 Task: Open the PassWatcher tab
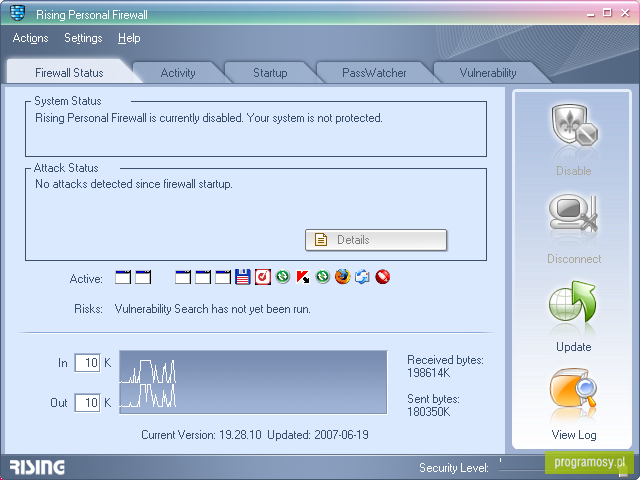pos(374,73)
